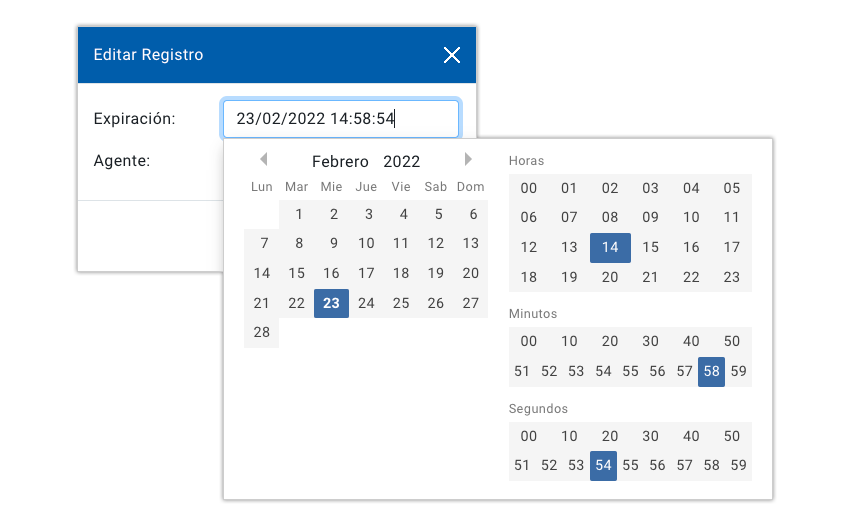Go to previous month arrow
This screenshot has height=531, width=850.
pos(263,159)
